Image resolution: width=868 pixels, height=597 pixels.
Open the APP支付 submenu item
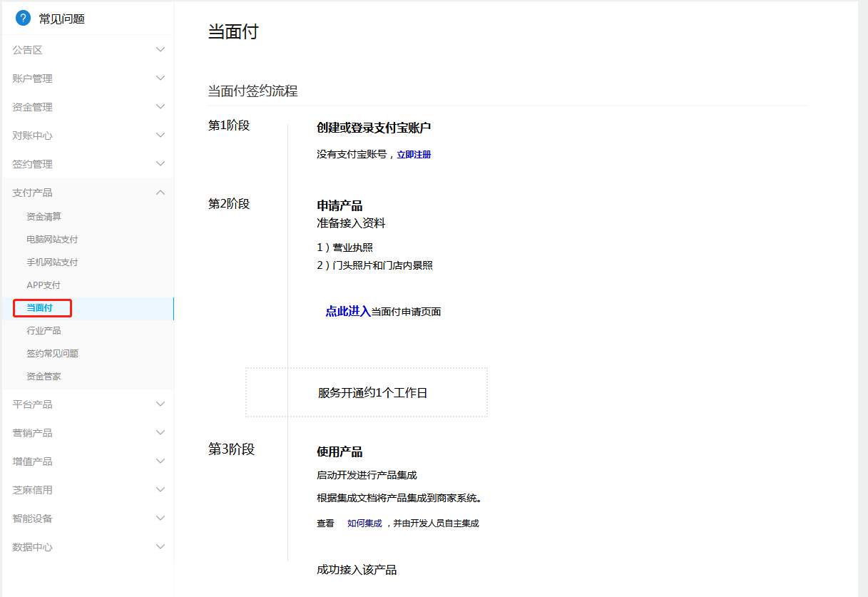pos(44,285)
